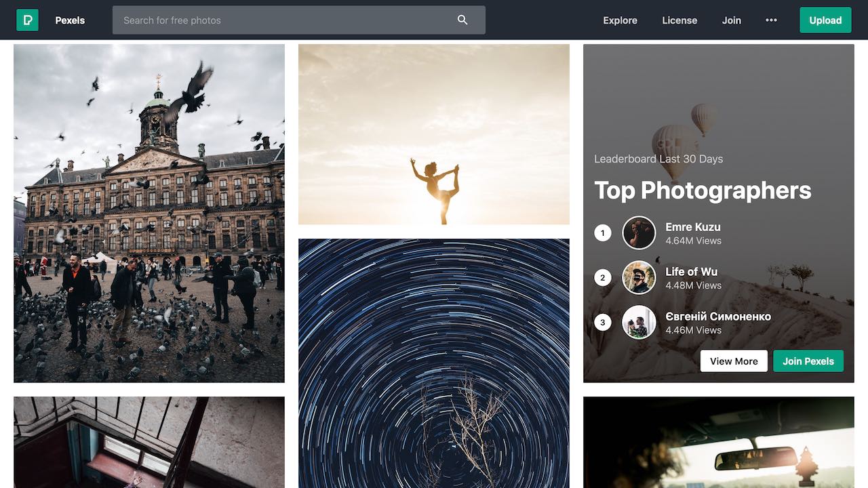The image size is (868, 488).
Task: Open Emre Kuzu's profile name
Action: point(693,227)
